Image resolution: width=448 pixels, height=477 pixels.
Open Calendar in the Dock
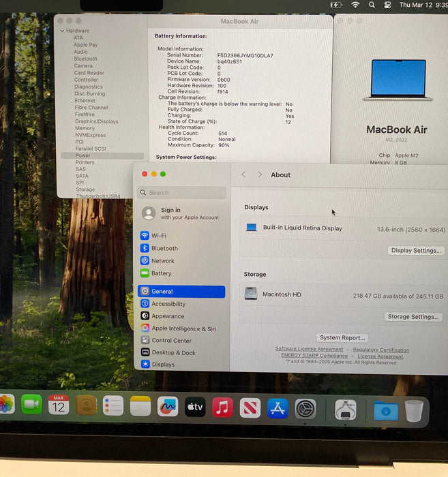click(59, 405)
